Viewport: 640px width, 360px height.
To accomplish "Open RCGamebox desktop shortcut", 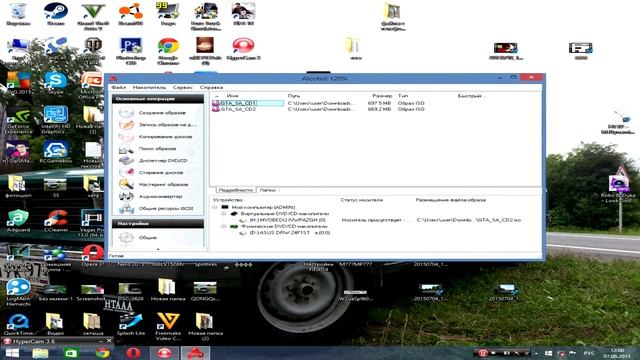I will tap(56, 152).
